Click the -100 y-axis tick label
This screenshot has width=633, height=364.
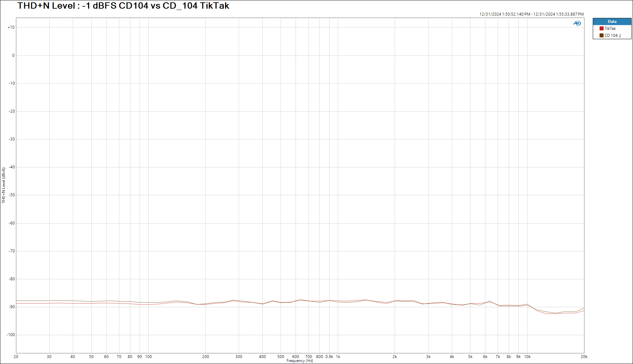coord(11,335)
